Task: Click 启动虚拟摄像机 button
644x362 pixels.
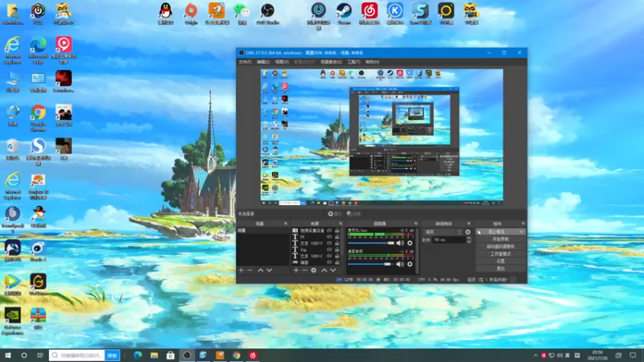Action: click(x=501, y=246)
